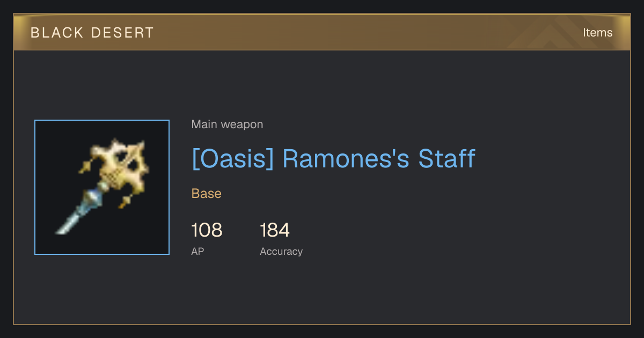Screen dimensions: 644x338
Task: Click the Base enhancement level text
Action: pyautogui.click(x=207, y=194)
